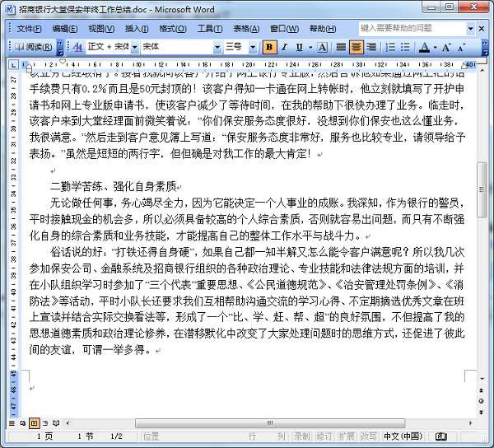The image size is (494, 448).
Task: Toggle bold formatting button
Action: pos(269,47)
